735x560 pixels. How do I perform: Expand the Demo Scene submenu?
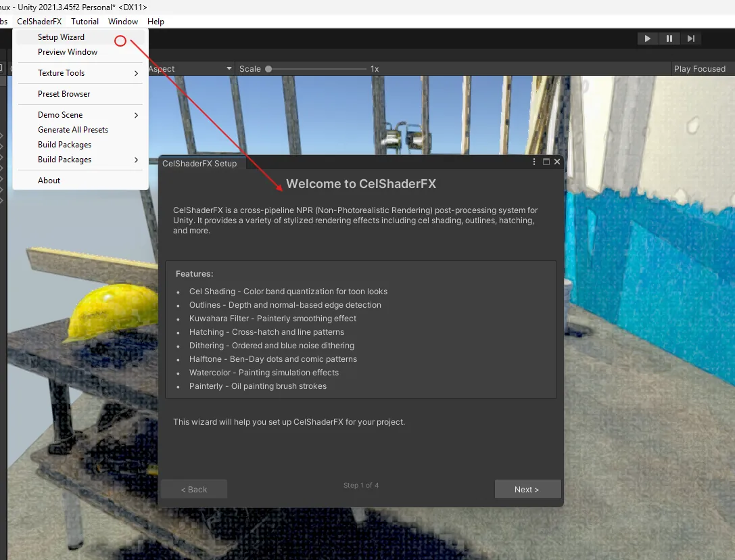tap(80, 115)
